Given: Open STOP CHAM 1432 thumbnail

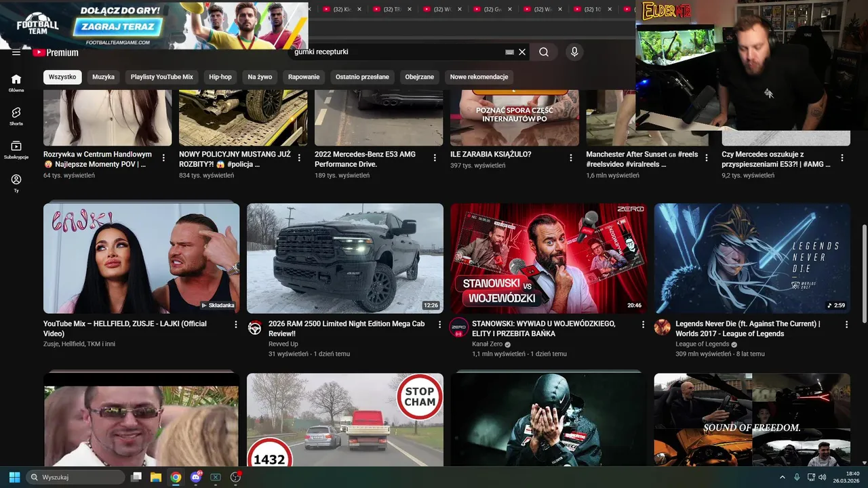Looking at the screenshot, I should coord(345,420).
